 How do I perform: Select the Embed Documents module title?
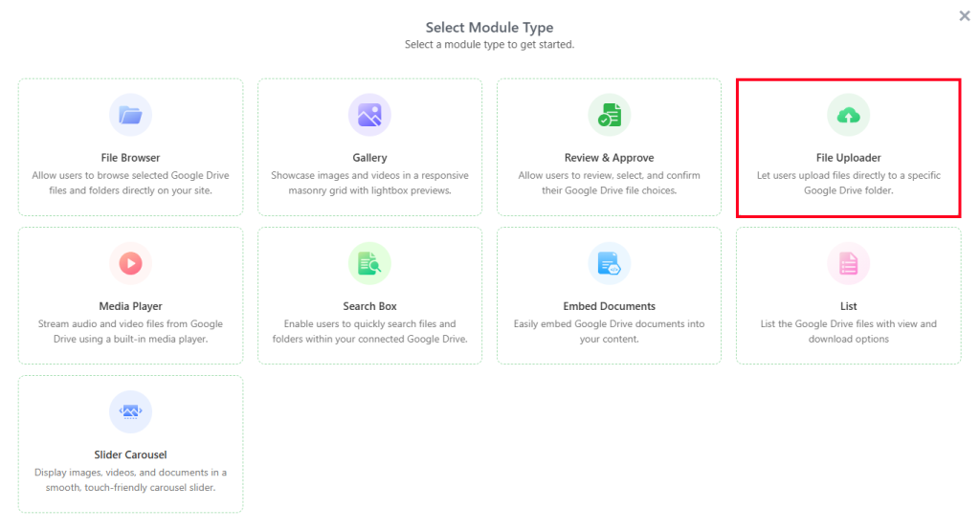609,306
